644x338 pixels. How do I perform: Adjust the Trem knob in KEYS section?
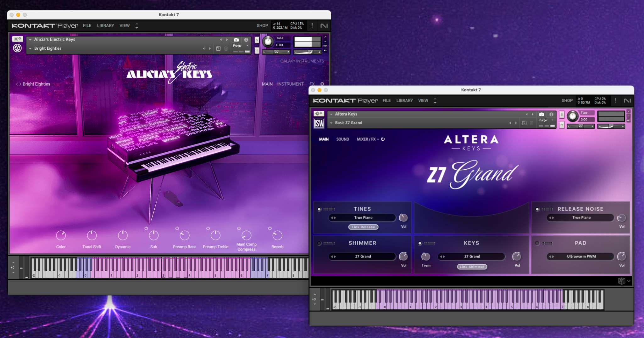(x=426, y=256)
